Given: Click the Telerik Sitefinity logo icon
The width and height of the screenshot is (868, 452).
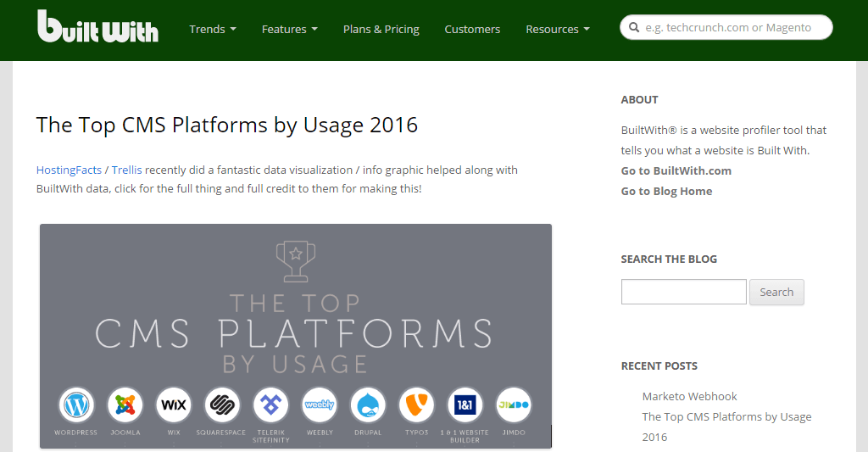Looking at the screenshot, I should [x=270, y=405].
